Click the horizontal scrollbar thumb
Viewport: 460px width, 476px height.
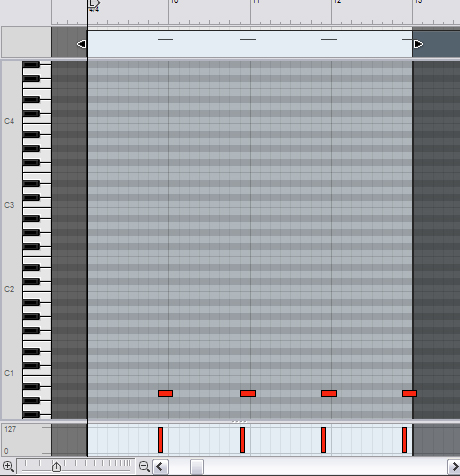coord(197,467)
